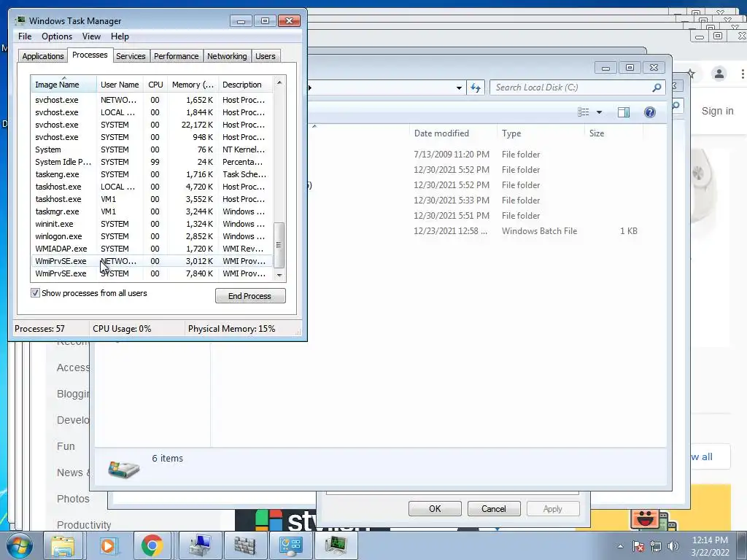Screen dimensions: 747x560
Task: Expand the view options dropdown arrow
Action: click(600, 112)
